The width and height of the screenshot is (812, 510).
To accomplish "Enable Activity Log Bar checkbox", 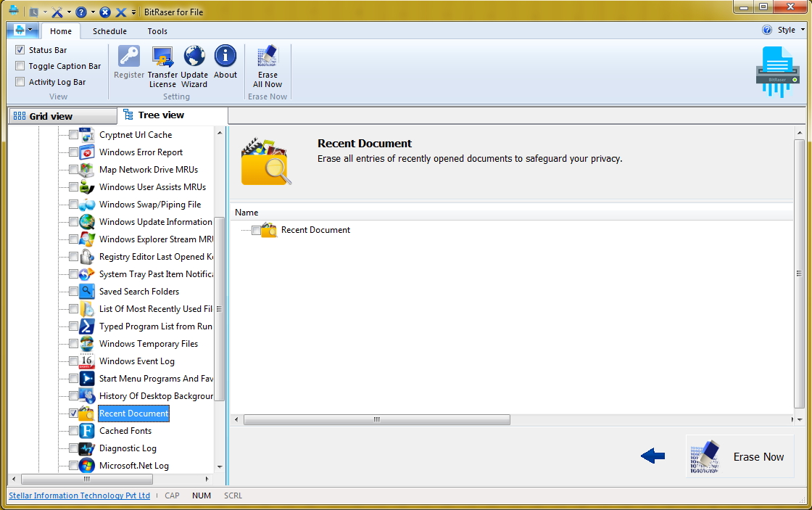I will pyautogui.click(x=20, y=82).
